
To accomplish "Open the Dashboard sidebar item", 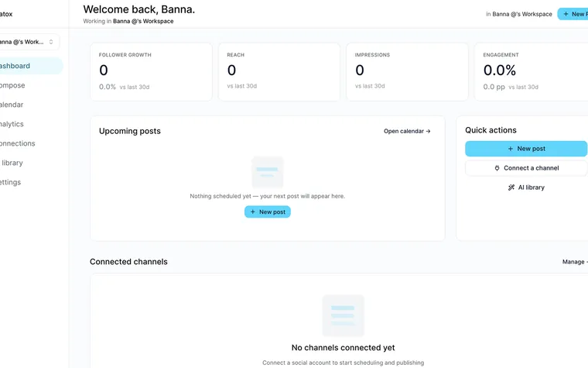I will point(30,66).
